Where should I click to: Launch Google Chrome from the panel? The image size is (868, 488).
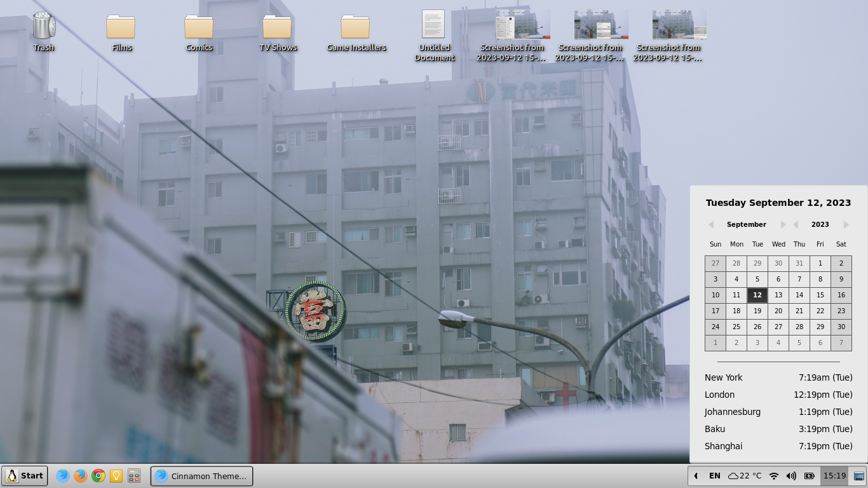(x=98, y=475)
